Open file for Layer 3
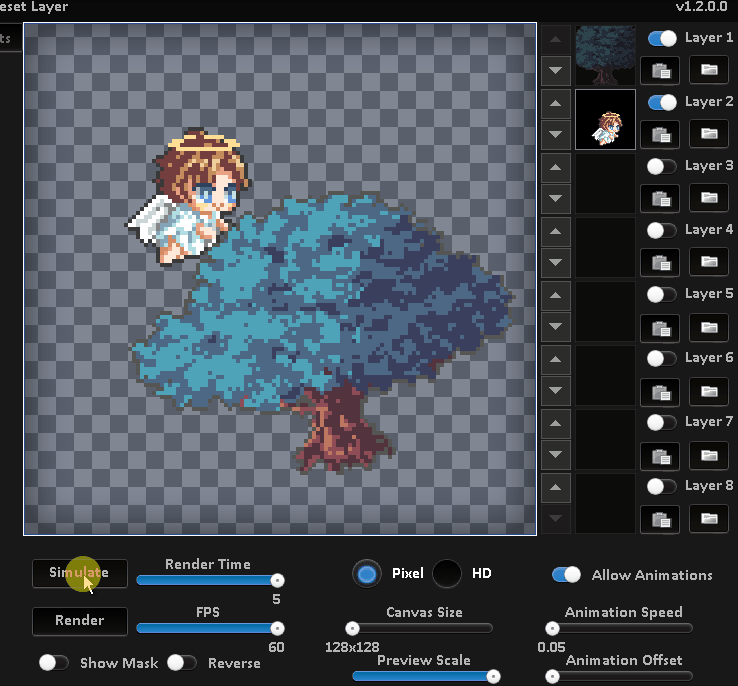 pyautogui.click(x=709, y=199)
